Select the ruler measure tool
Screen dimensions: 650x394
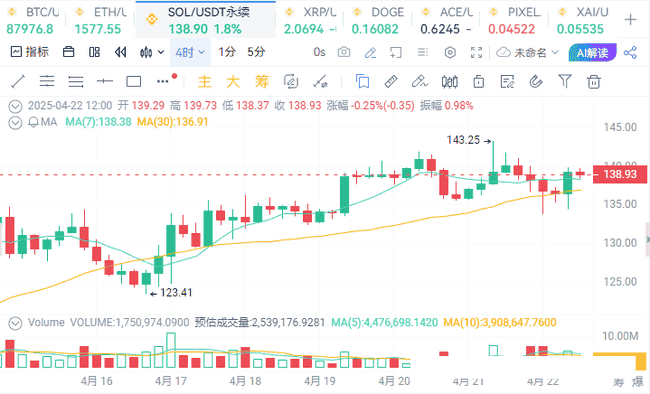point(391,82)
